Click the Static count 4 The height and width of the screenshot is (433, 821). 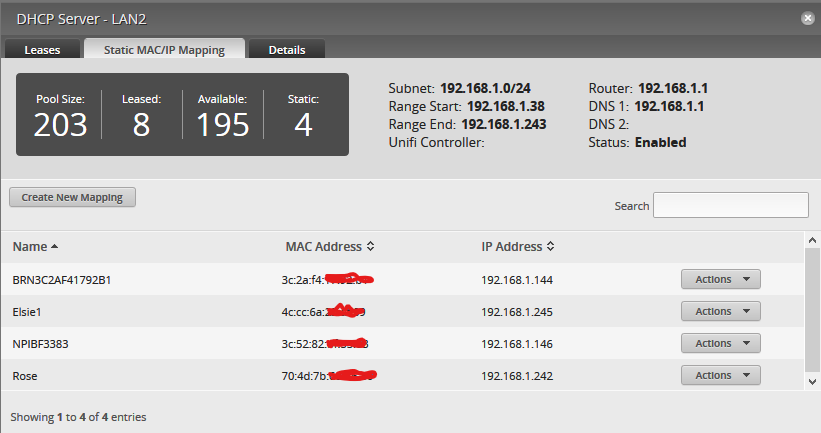(x=303, y=125)
